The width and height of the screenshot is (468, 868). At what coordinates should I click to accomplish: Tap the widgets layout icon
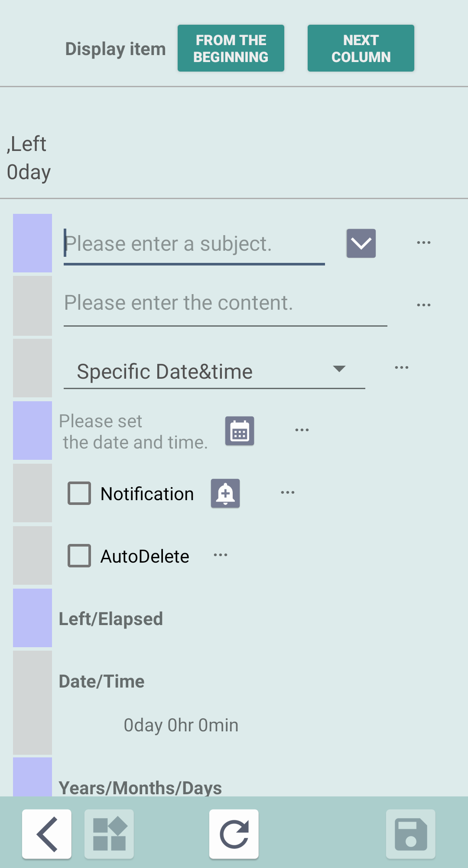109,834
